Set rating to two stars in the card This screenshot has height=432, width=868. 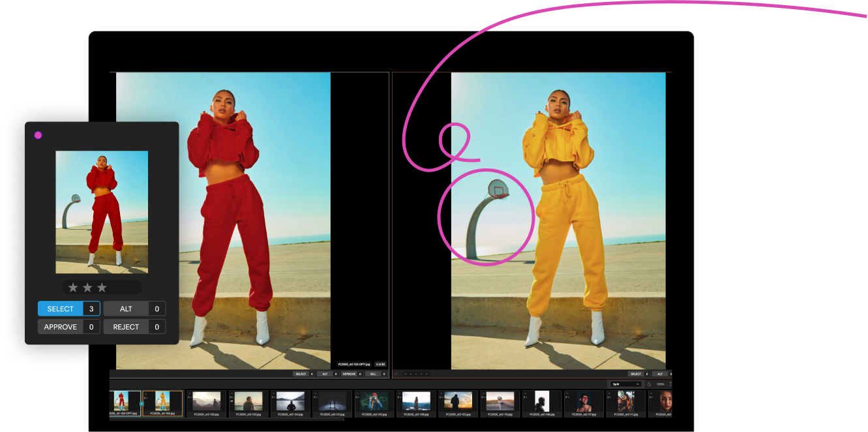(x=87, y=287)
